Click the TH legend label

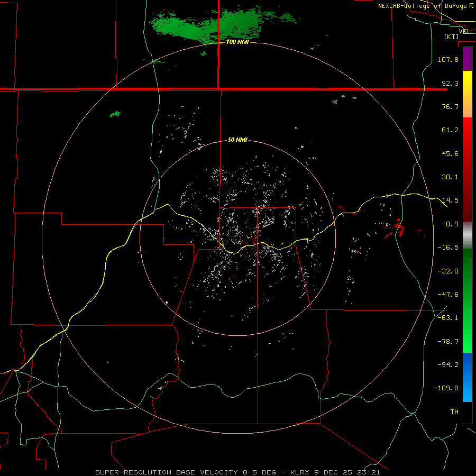point(454,412)
